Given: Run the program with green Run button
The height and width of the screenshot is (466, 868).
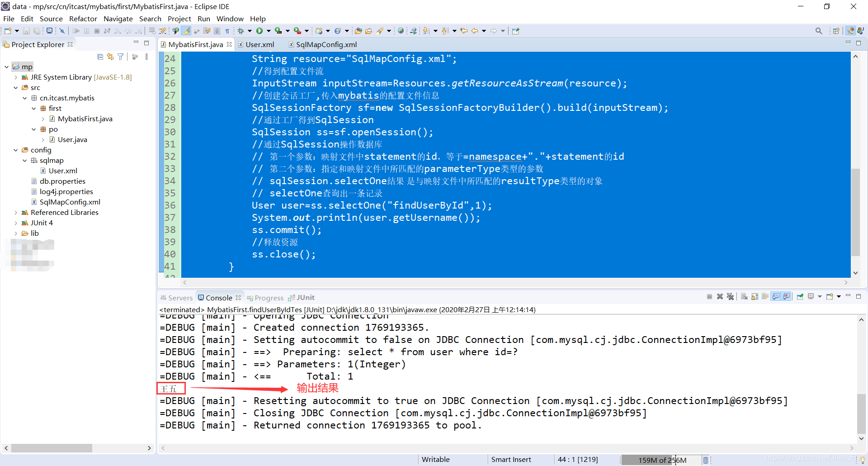Looking at the screenshot, I should pyautogui.click(x=259, y=31).
